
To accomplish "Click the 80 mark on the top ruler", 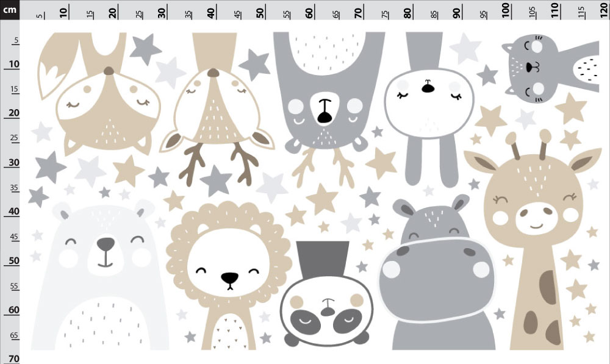I will point(407,12).
